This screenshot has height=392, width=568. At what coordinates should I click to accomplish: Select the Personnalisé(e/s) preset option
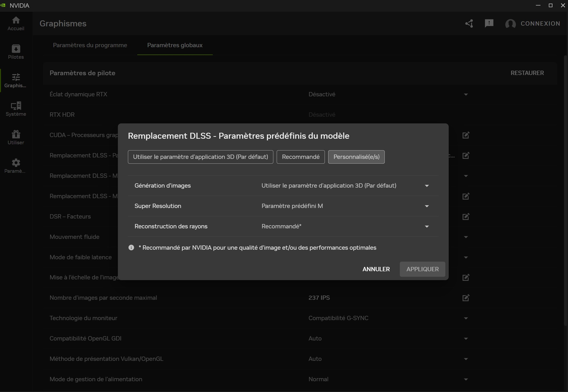[x=356, y=157]
